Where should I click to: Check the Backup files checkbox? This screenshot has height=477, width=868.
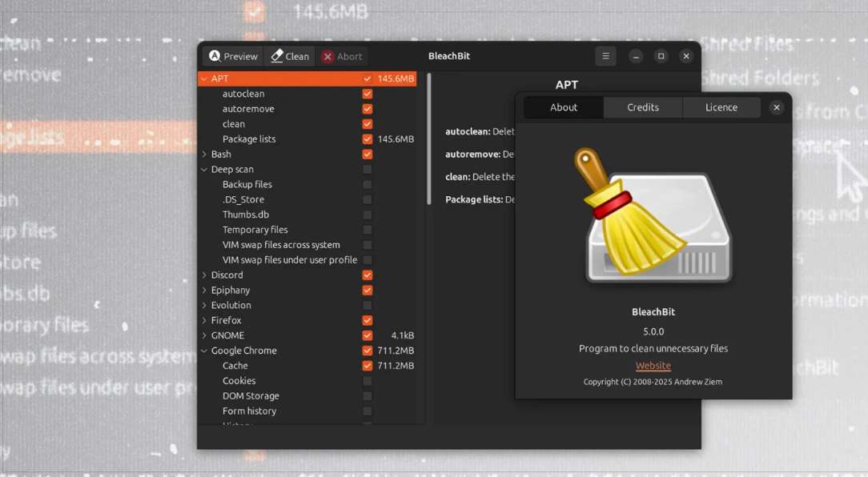coord(368,184)
